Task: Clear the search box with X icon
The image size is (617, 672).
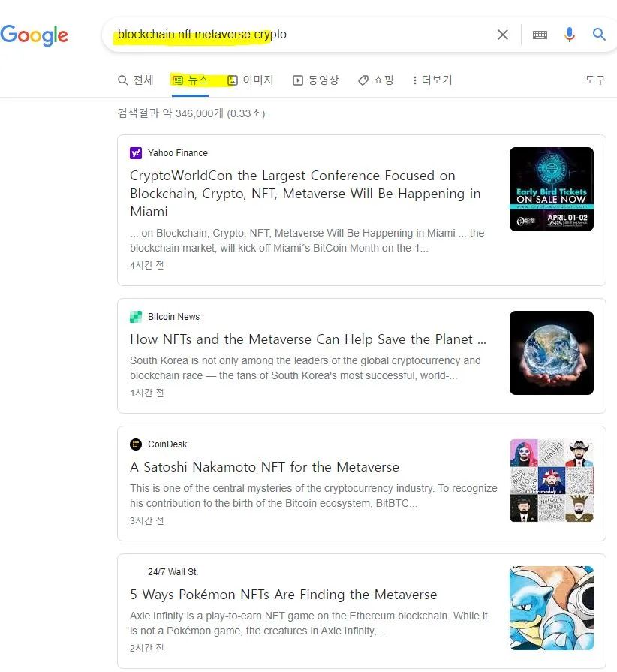Action: pos(503,35)
